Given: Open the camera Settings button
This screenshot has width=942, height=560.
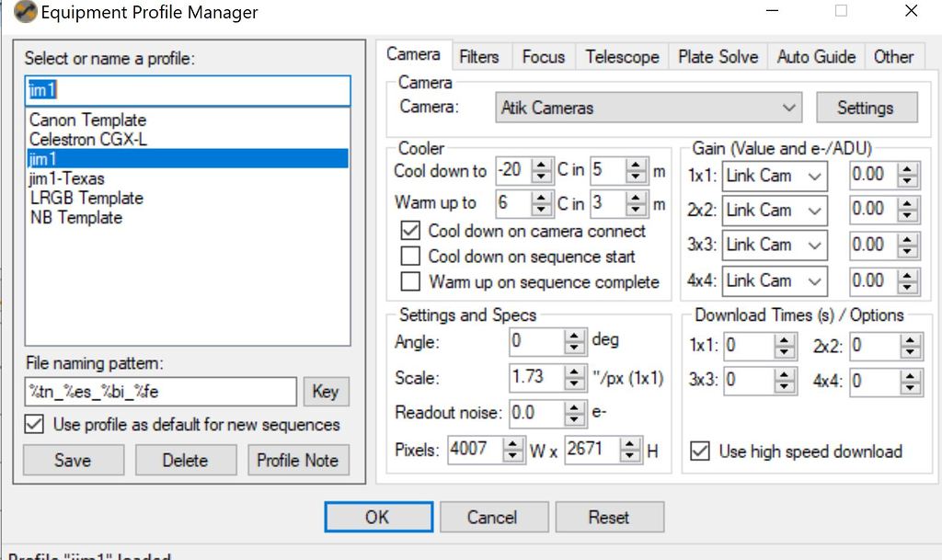Looking at the screenshot, I should pyautogui.click(x=866, y=108).
